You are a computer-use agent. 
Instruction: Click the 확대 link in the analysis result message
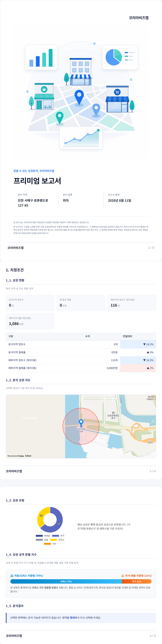(x=72, y=618)
